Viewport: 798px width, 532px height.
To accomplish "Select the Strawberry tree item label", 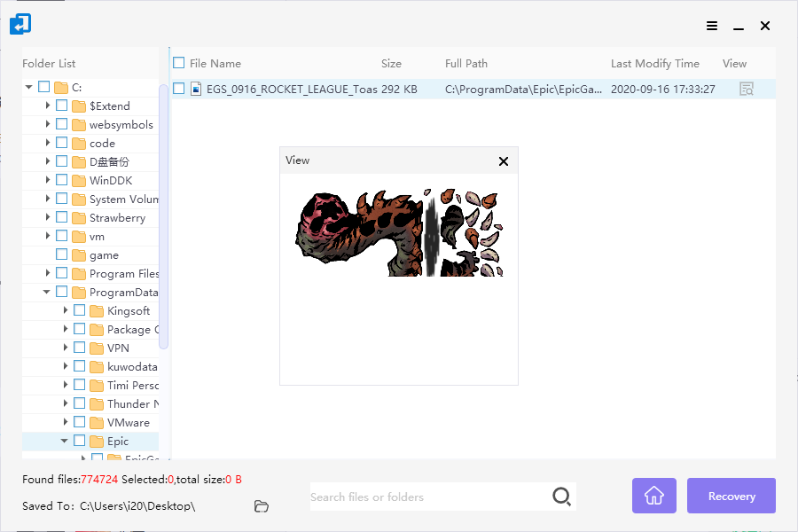I will click(x=118, y=218).
